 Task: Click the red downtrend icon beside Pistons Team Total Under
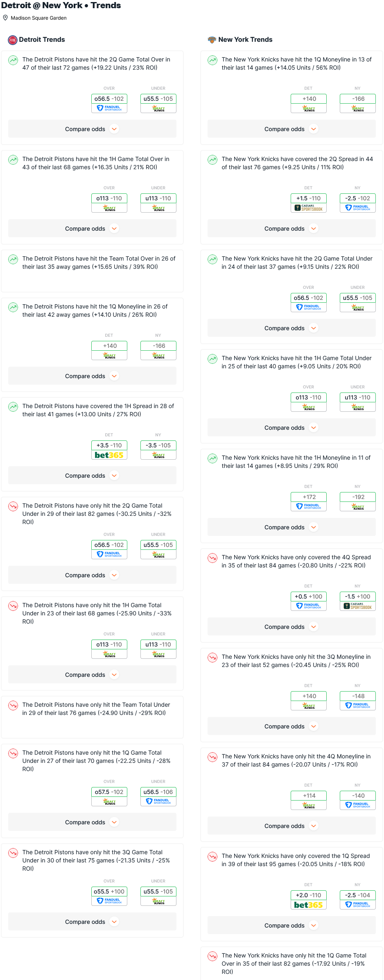pyautogui.click(x=13, y=706)
